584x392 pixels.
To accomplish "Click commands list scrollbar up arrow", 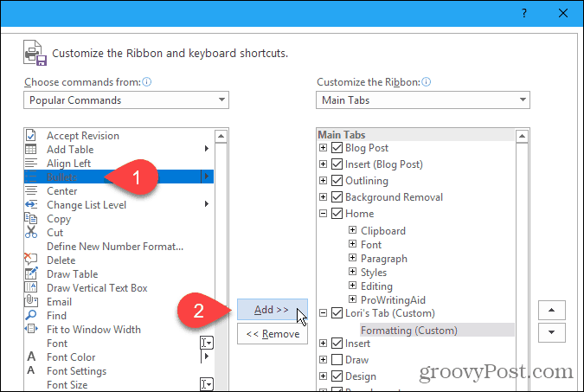I will [x=221, y=136].
